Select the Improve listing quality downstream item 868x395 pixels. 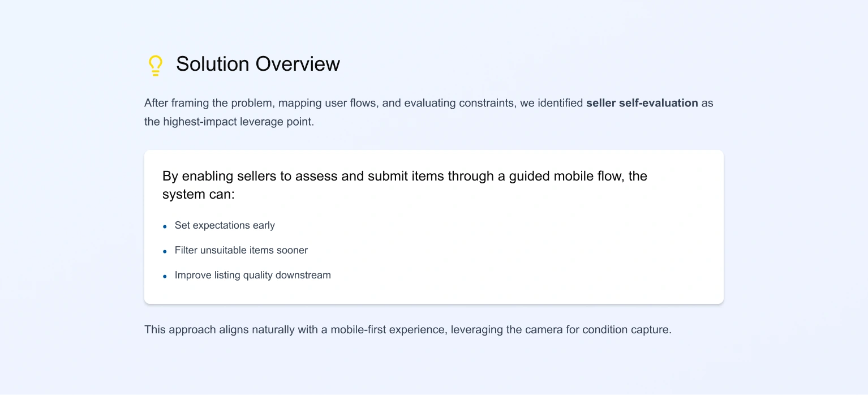tap(252, 275)
